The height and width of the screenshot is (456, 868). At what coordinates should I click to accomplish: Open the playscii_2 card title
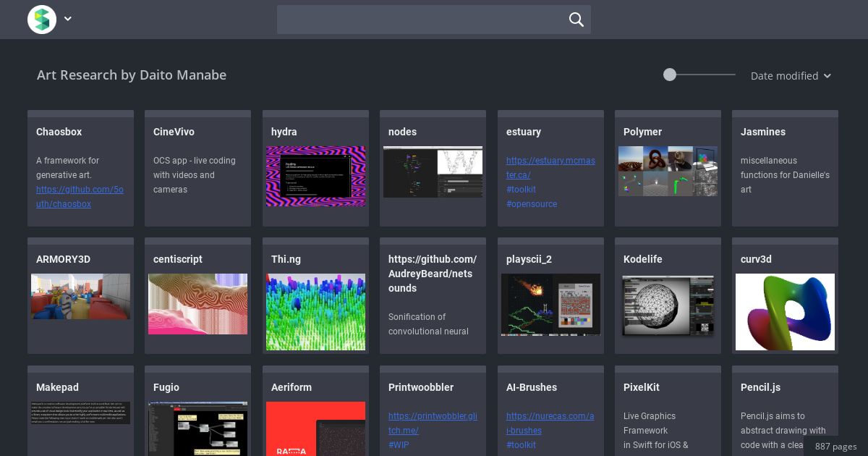529,259
